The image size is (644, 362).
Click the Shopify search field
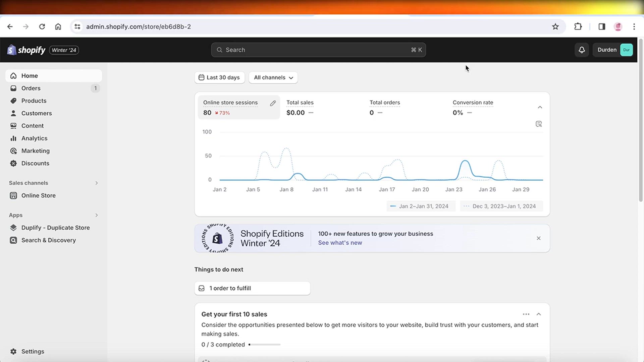(318, 50)
